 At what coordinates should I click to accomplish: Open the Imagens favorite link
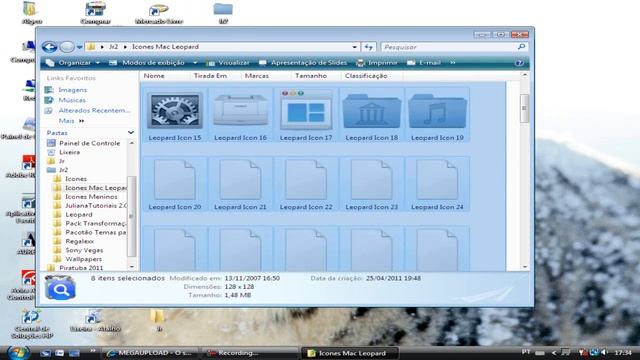[x=72, y=90]
